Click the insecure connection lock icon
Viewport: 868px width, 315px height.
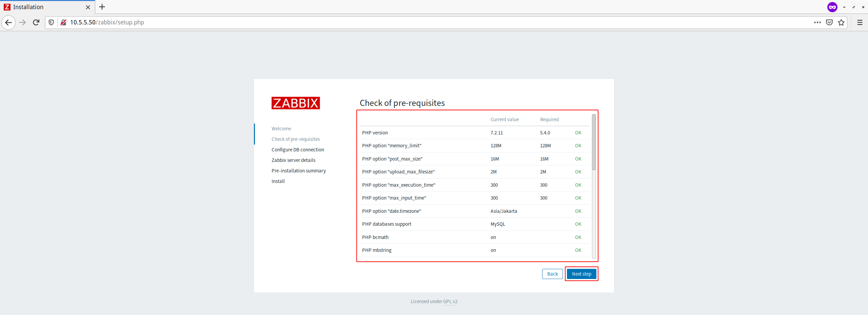click(x=63, y=22)
